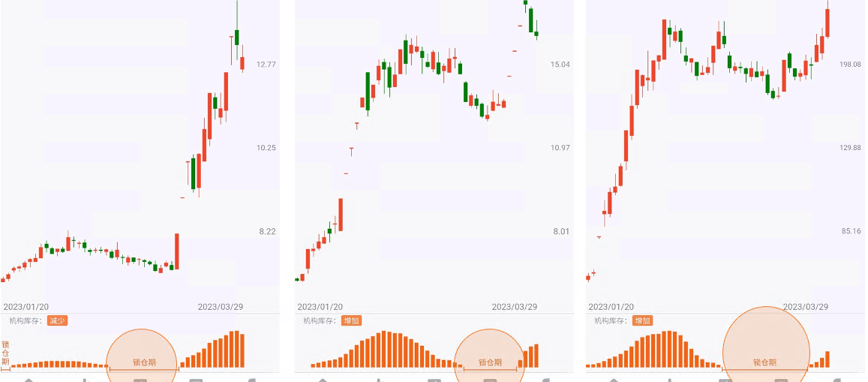Select the 锁仓期 circle in left chart
This screenshot has height=382, width=868.
click(143, 357)
